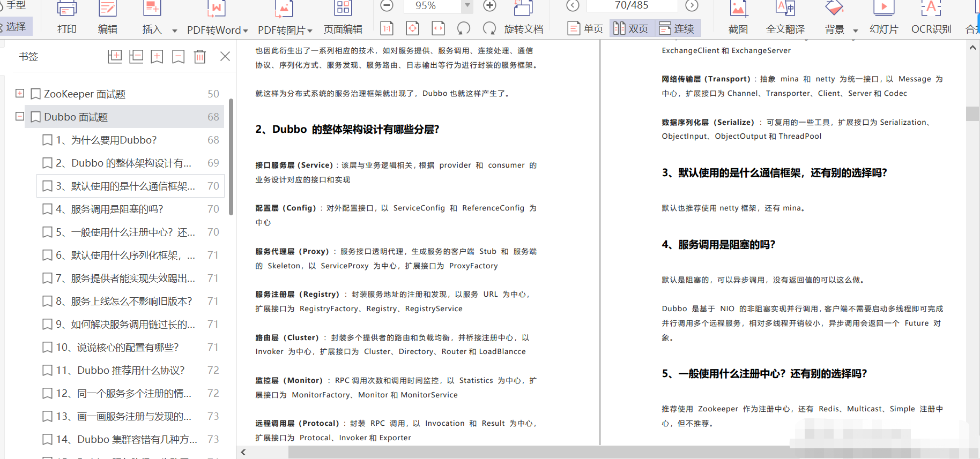
Task: Zoom in with the plus circle button
Action: pyautogui.click(x=489, y=6)
